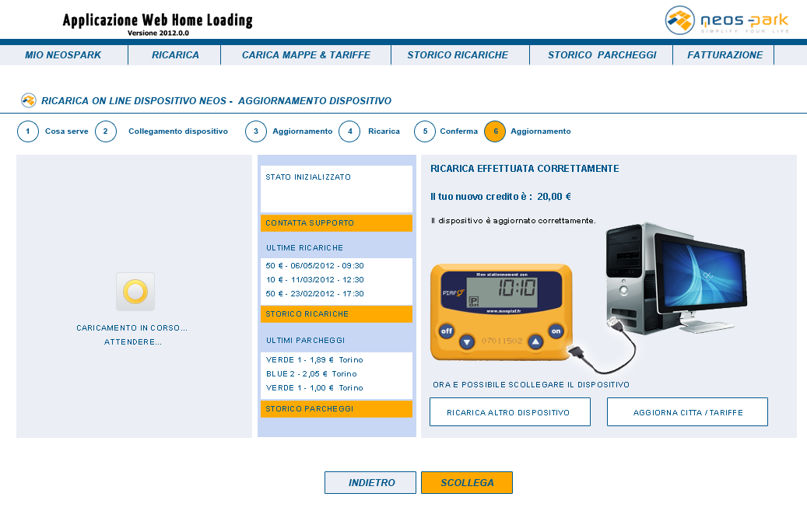The height and width of the screenshot is (532, 807).
Task: Click the down arrow on the device image
Action: (467, 341)
